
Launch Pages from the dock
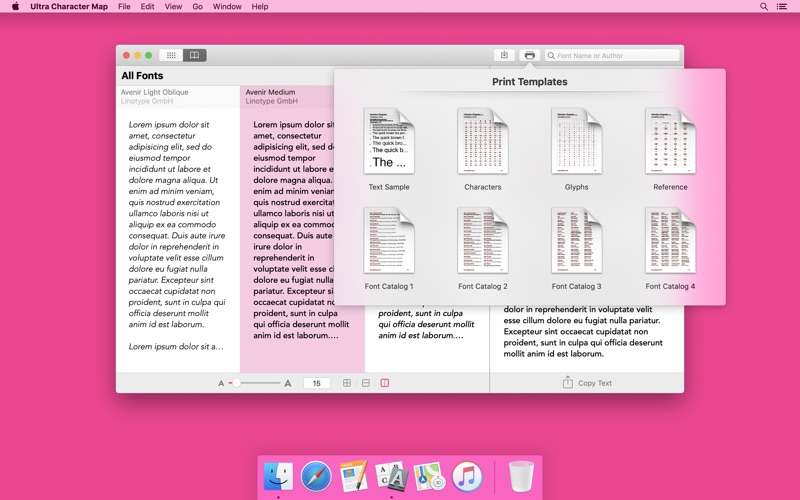354,476
